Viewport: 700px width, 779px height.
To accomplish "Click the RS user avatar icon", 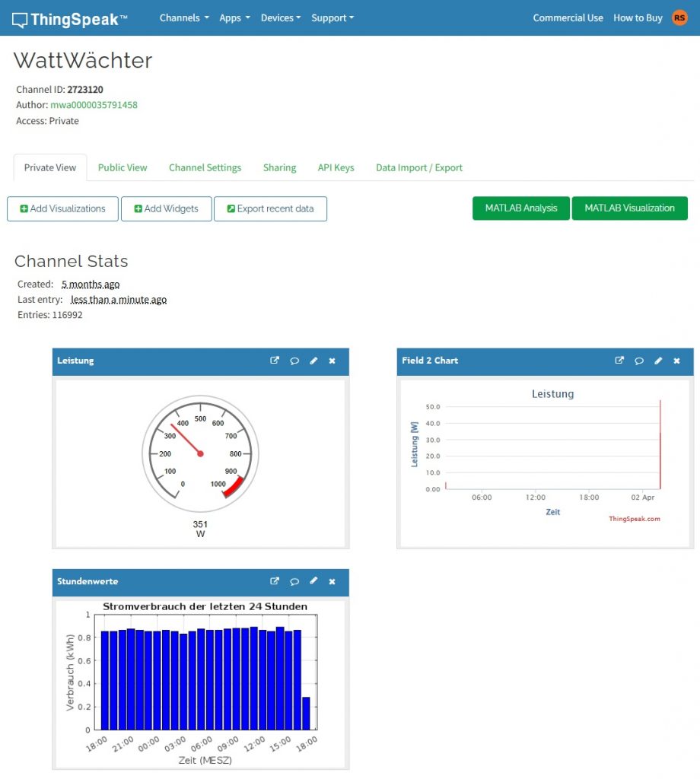I will click(x=679, y=17).
